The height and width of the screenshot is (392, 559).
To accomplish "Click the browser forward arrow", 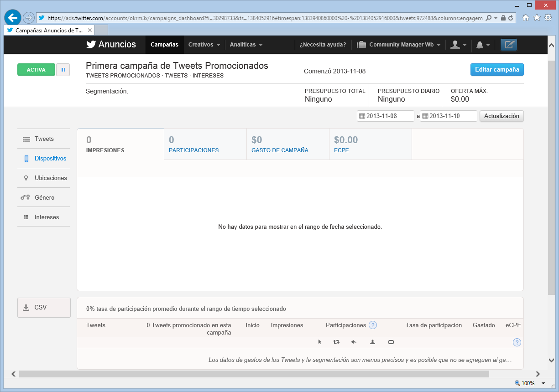I will click(29, 18).
